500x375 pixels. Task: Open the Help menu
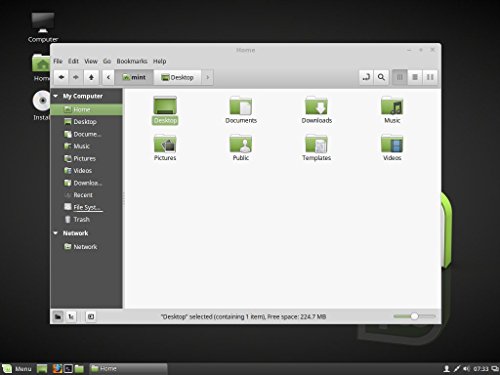(159, 61)
